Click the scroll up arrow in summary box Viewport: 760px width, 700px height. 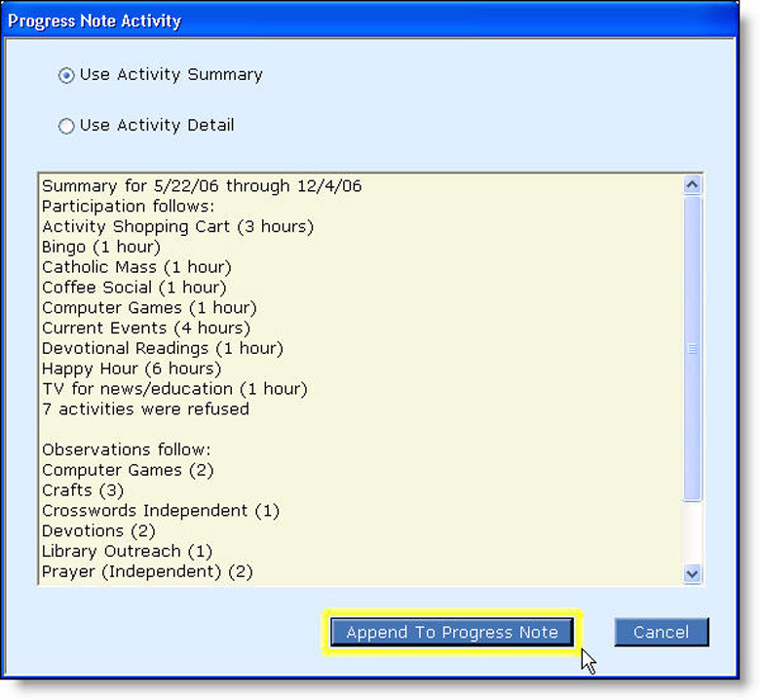pyautogui.click(x=693, y=184)
